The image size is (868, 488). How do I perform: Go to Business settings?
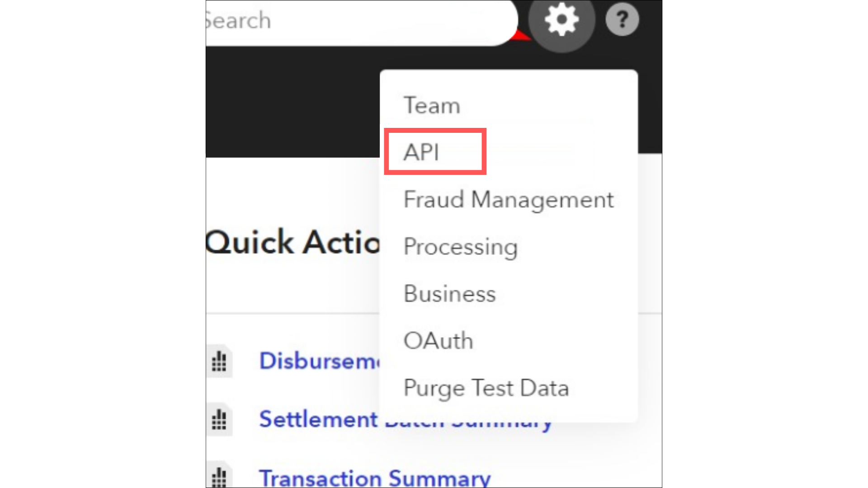[450, 294]
